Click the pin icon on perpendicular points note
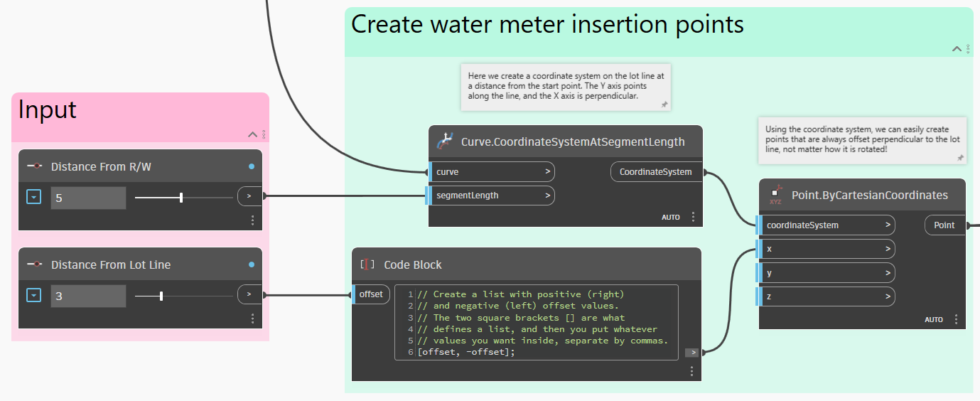980x401 pixels. pos(959,158)
